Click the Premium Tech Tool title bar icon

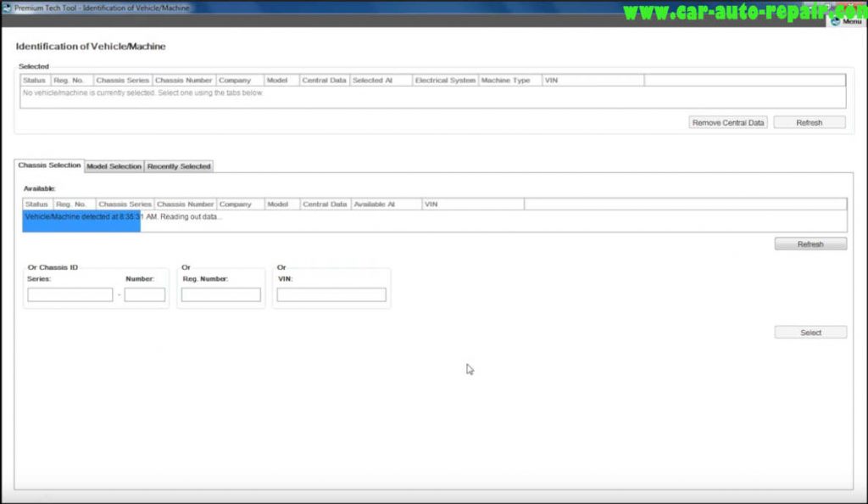[x=8, y=6]
